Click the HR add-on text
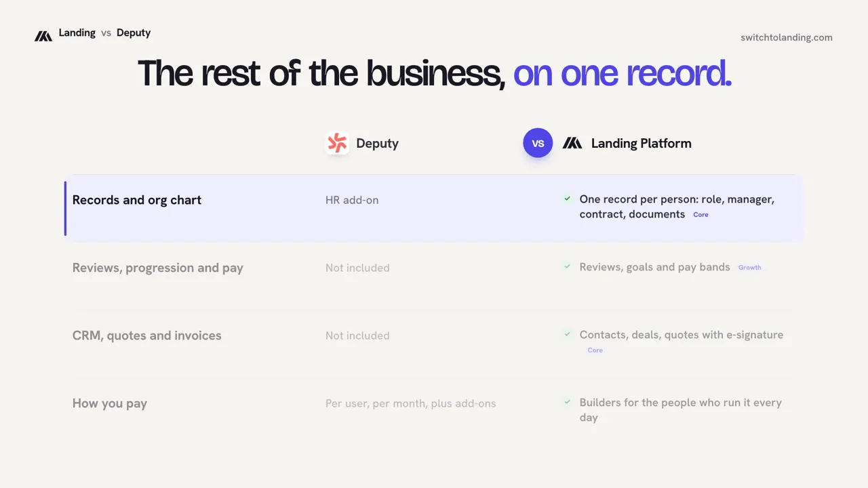This screenshot has height=488, width=868. coord(352,200)
